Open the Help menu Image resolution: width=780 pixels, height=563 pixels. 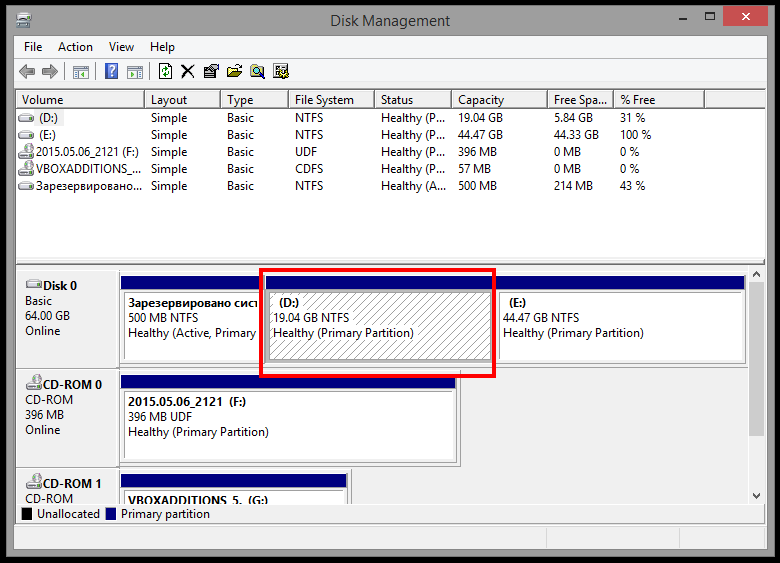(x=162, y=47)
